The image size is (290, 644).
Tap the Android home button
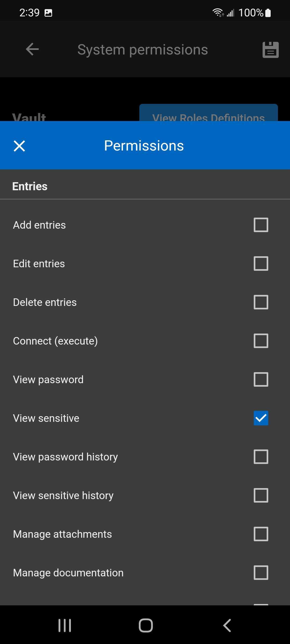(146, 625)
